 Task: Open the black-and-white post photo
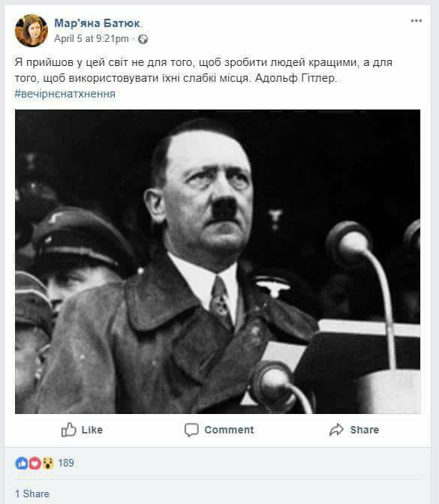tap(218, 261)
